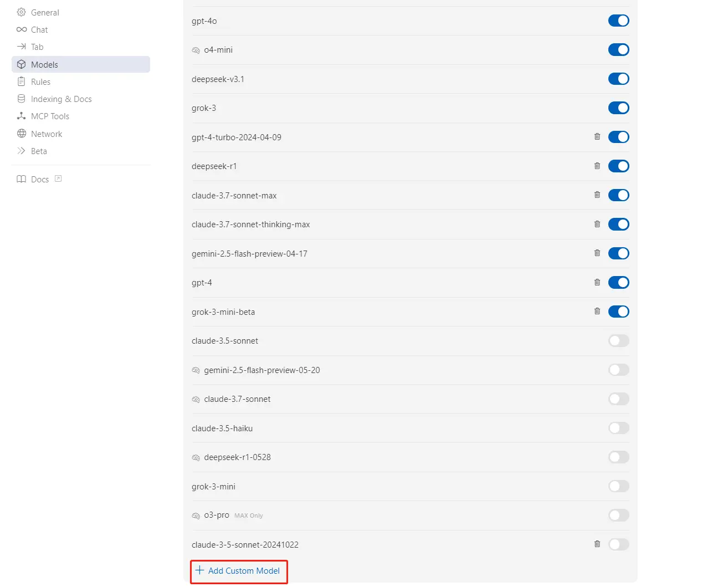This screenshot has width=728, height=587.
Task: Click the Rules clipboard icon
Action: click(22, 81)
